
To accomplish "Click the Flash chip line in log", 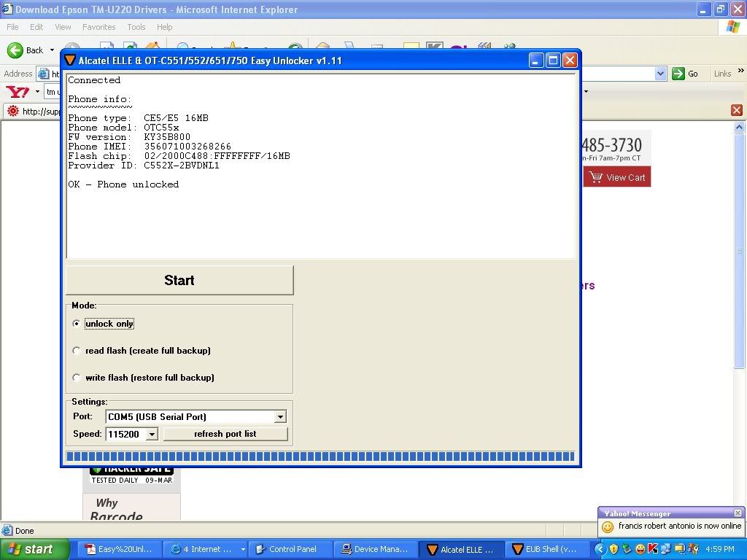I will coord(179,156).
